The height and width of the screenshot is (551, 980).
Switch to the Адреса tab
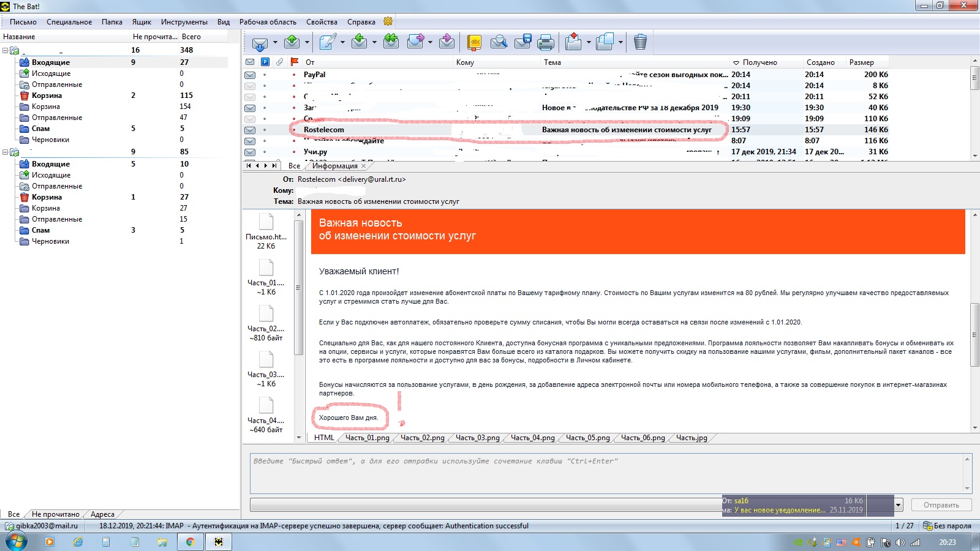click(102, 514)
